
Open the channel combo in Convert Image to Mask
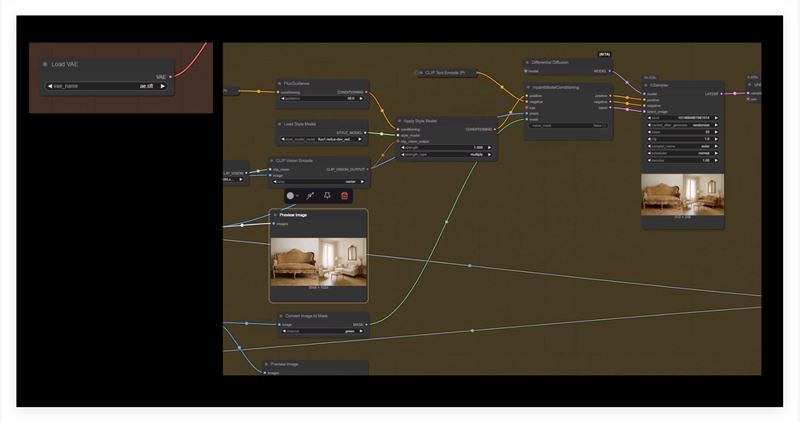323,331
